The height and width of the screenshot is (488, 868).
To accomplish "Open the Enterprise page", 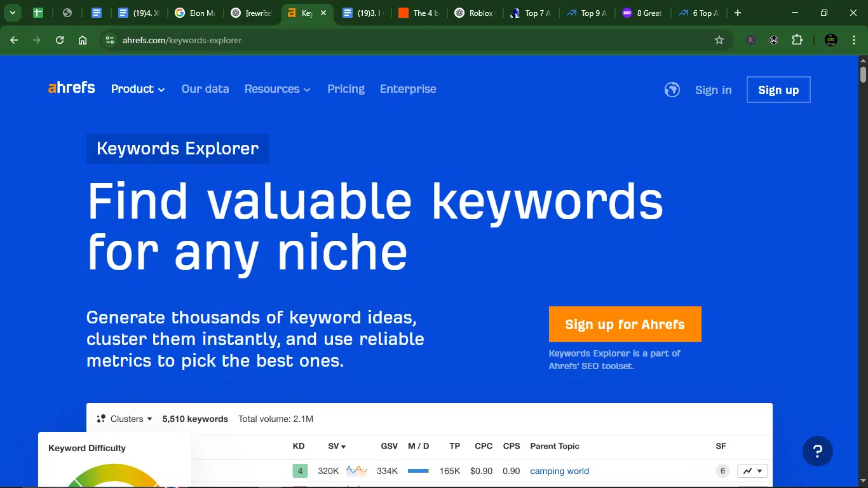I will click(x=408, y=89).
